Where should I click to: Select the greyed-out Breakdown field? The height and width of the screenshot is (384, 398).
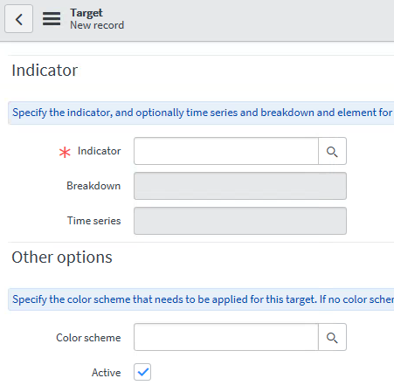pyautogui.click(x=240, y=186)
